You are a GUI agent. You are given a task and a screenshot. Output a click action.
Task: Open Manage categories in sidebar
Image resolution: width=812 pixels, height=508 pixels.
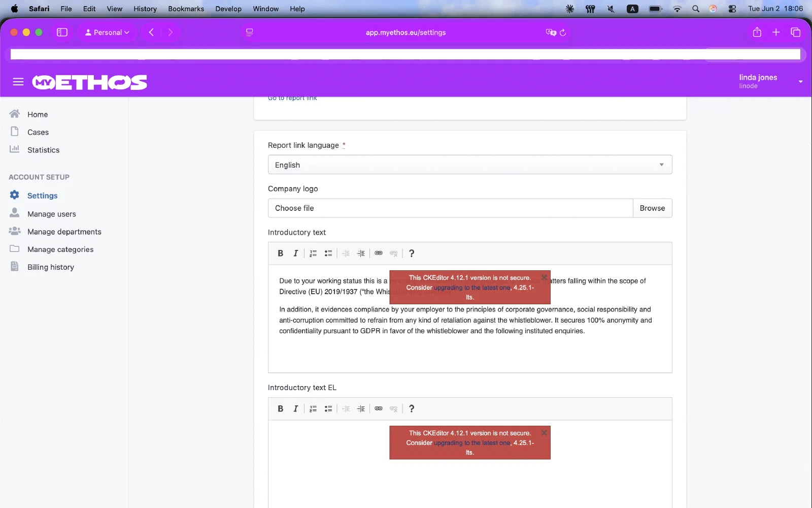tap(60, 249)
